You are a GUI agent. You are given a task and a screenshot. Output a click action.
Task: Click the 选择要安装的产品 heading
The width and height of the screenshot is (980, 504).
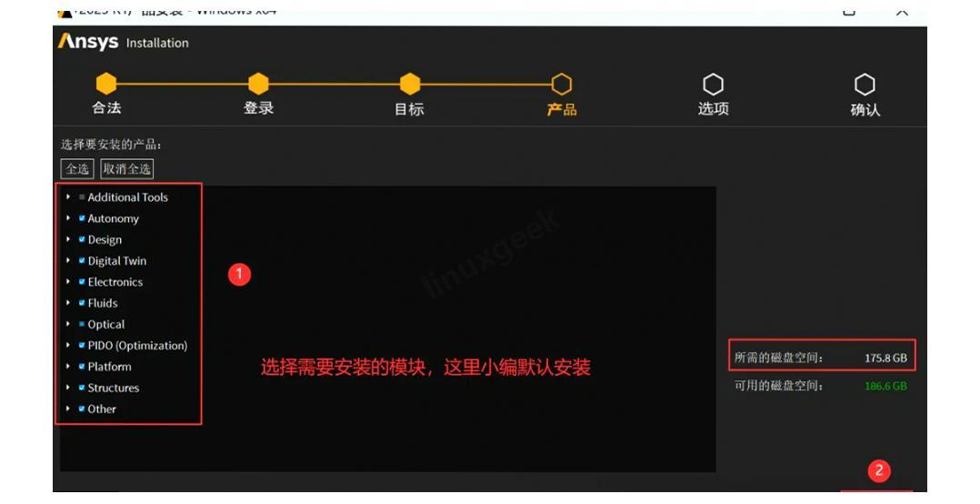(x=111, y=145)
